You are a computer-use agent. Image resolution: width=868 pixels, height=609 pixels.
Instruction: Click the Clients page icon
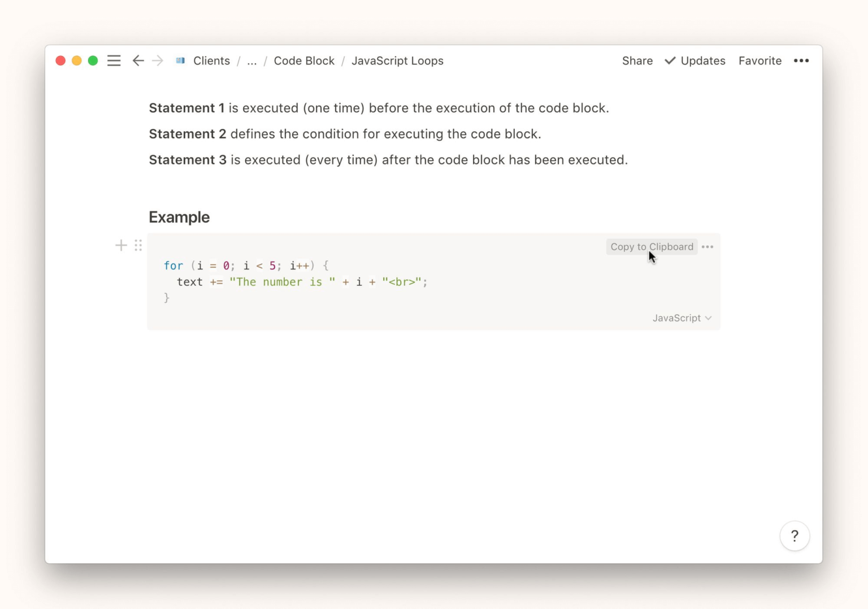180,60
